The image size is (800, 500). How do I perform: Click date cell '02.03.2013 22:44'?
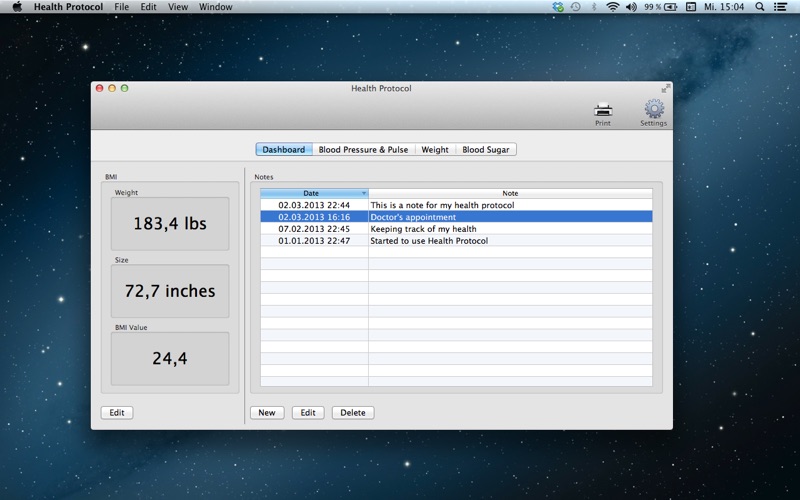[314, 205]
